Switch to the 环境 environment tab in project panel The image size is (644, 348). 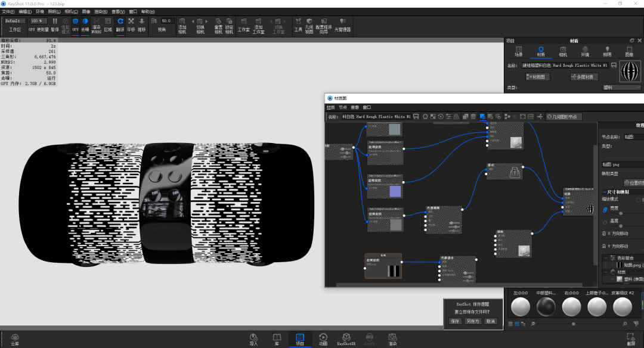tap(585, 51)
